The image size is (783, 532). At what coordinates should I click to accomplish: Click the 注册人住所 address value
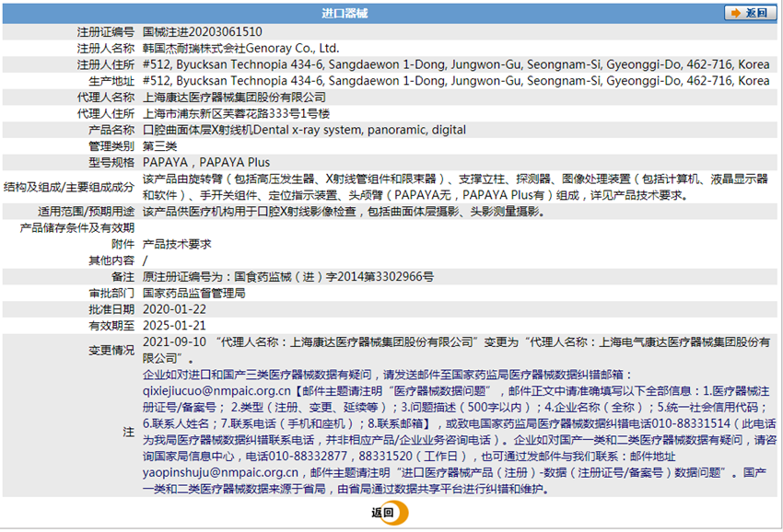tap(456, 64)
